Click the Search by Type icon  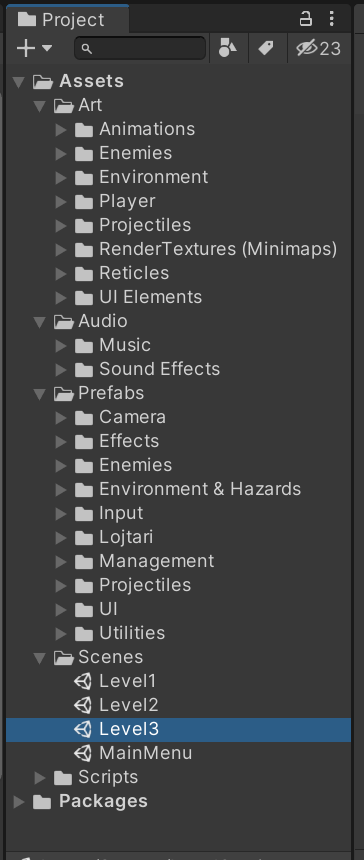pos(228,49)
